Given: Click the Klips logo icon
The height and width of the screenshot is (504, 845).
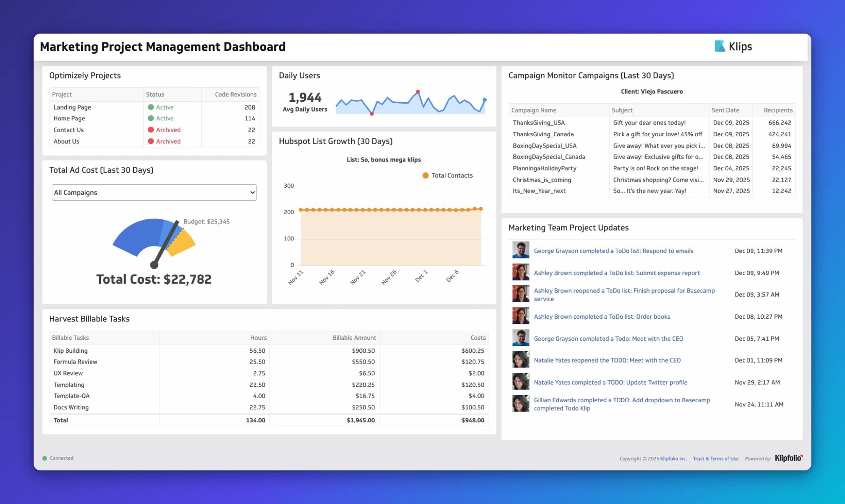Looking at the screenshot, I should (719, 46).
